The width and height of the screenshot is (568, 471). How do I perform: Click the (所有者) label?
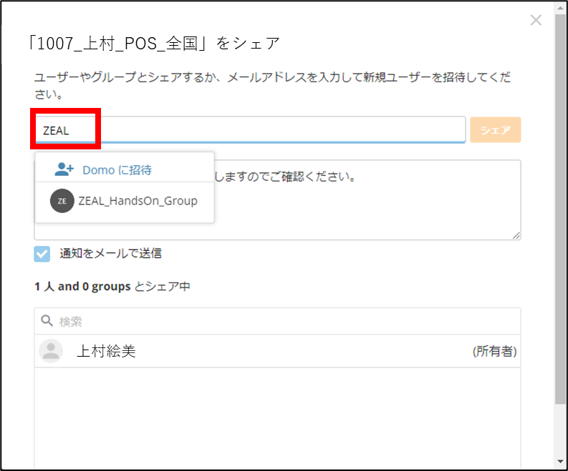pos(494,351)
